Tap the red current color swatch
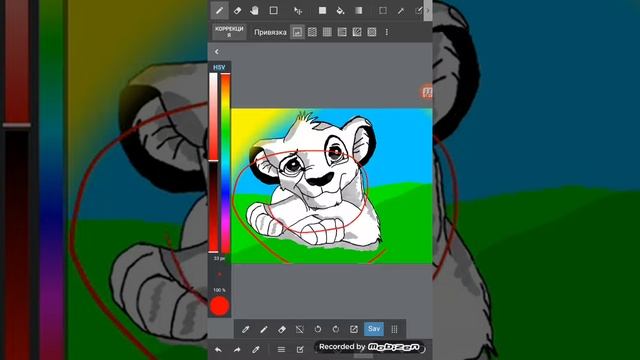The image size is (640, 360). coord(220,306)
